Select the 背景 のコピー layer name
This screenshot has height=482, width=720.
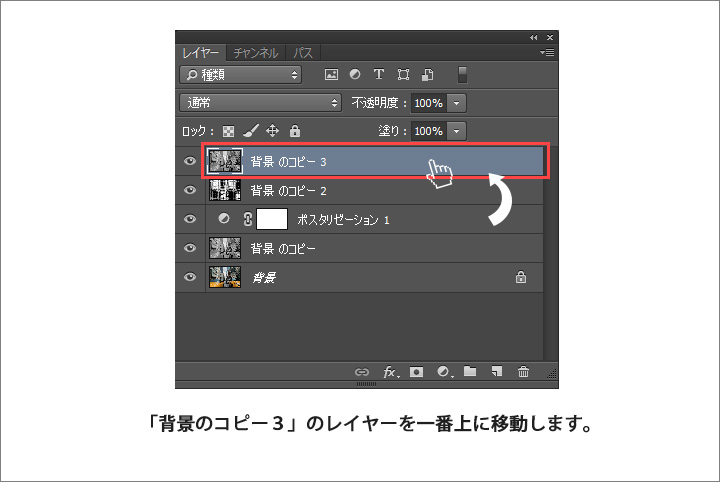(x=283, y=248)
